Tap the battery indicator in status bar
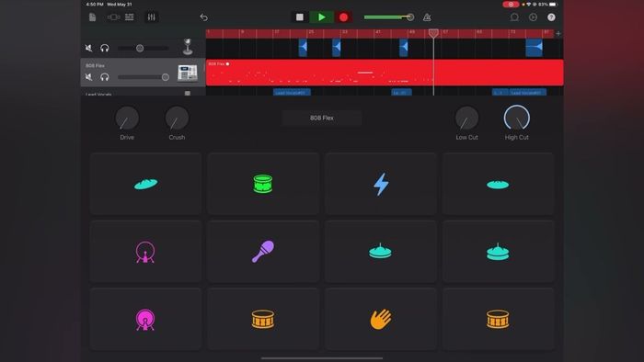644x362 pixels. click(553, 4)
